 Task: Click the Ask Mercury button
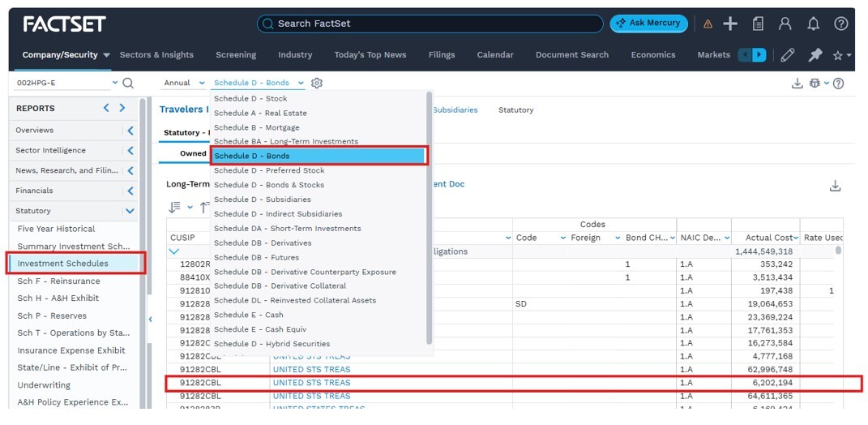[x=648, y=24]
